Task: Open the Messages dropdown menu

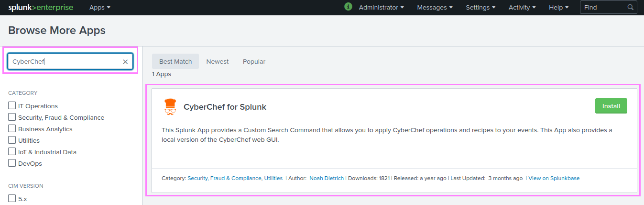Action: tap(435, 8)
